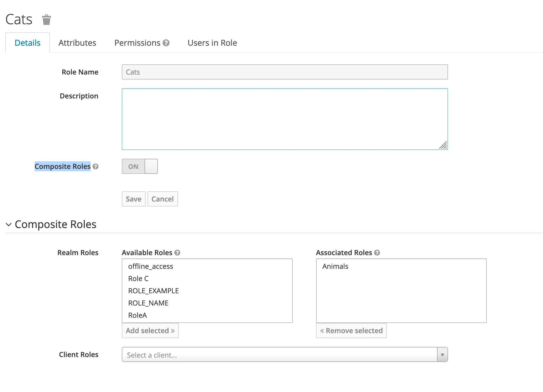
Task: Open the Select a client dropdown
Action: (280, 355)
